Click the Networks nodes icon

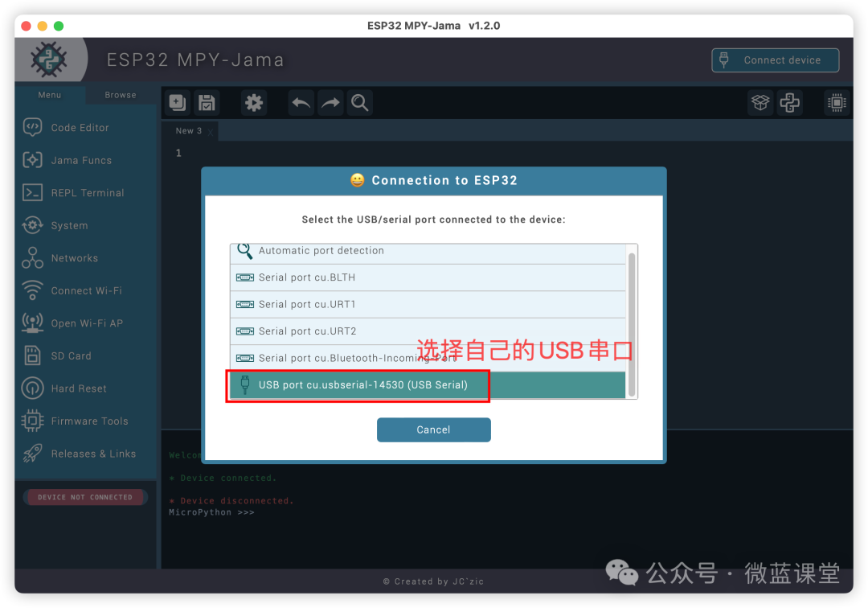click(x=33, y=258)
